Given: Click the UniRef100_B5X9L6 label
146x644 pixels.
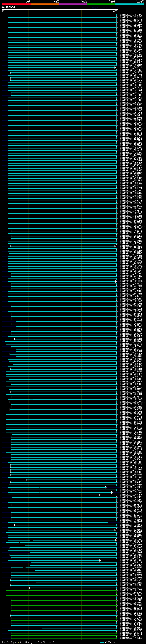Looking at the screenshot, I should coord(131,180).
